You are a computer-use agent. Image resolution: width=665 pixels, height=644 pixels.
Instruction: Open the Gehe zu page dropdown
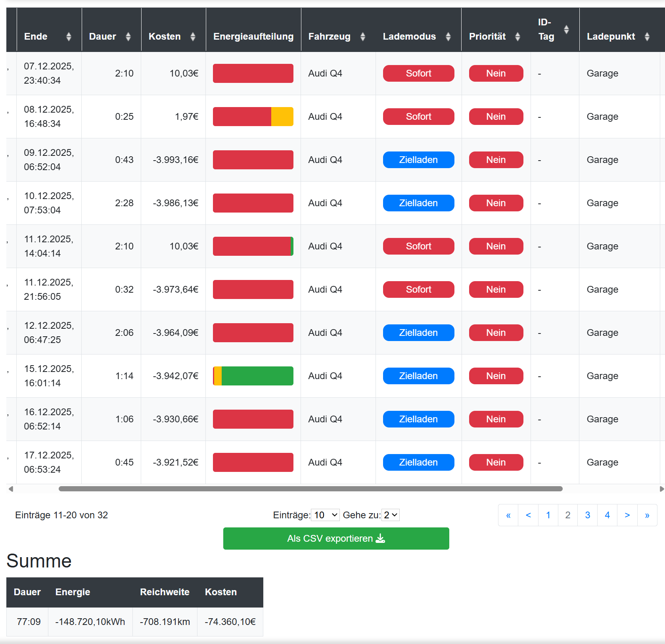pos(390,515)
